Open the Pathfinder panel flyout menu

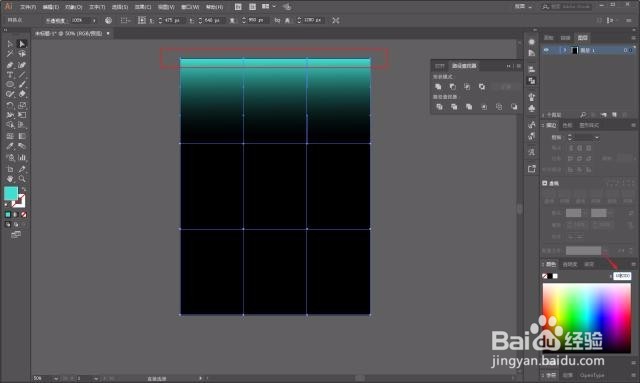click(x=519, y=66)
